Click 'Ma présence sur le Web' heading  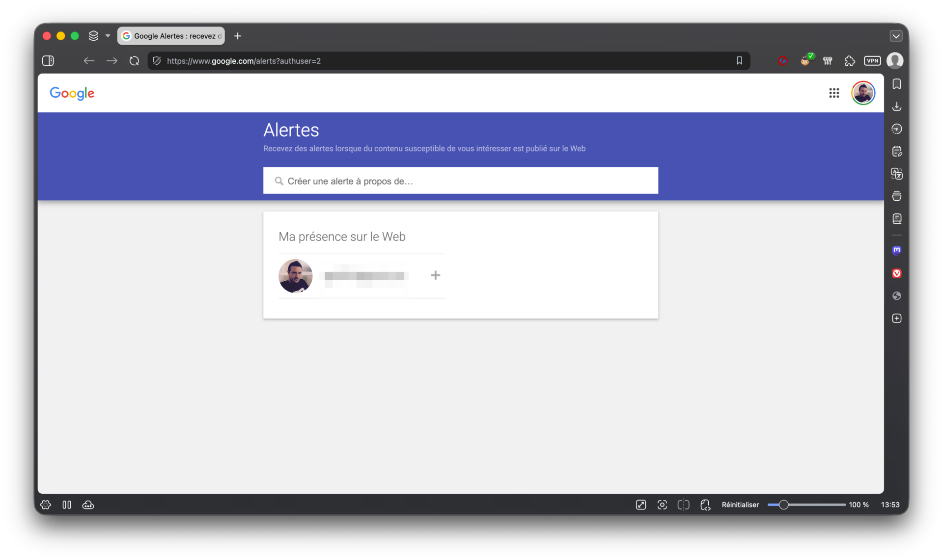point(342,237)
